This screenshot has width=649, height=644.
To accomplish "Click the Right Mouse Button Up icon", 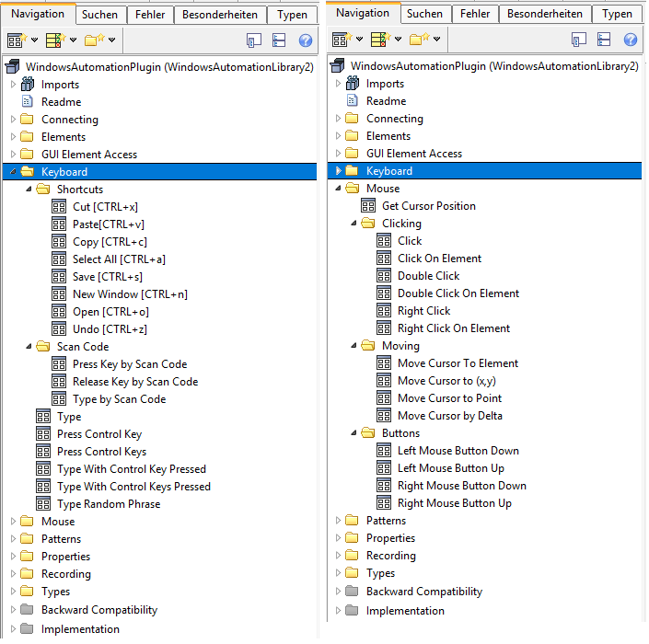I will 384,503.
